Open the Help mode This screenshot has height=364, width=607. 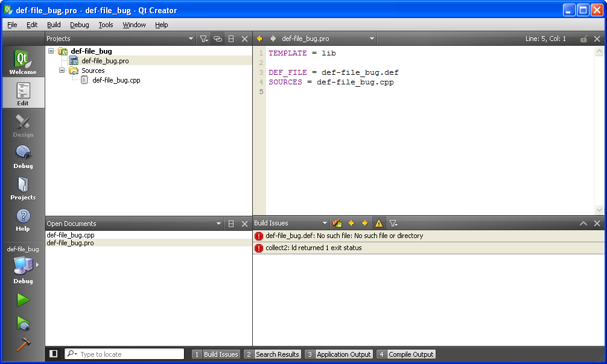(23, 219)
